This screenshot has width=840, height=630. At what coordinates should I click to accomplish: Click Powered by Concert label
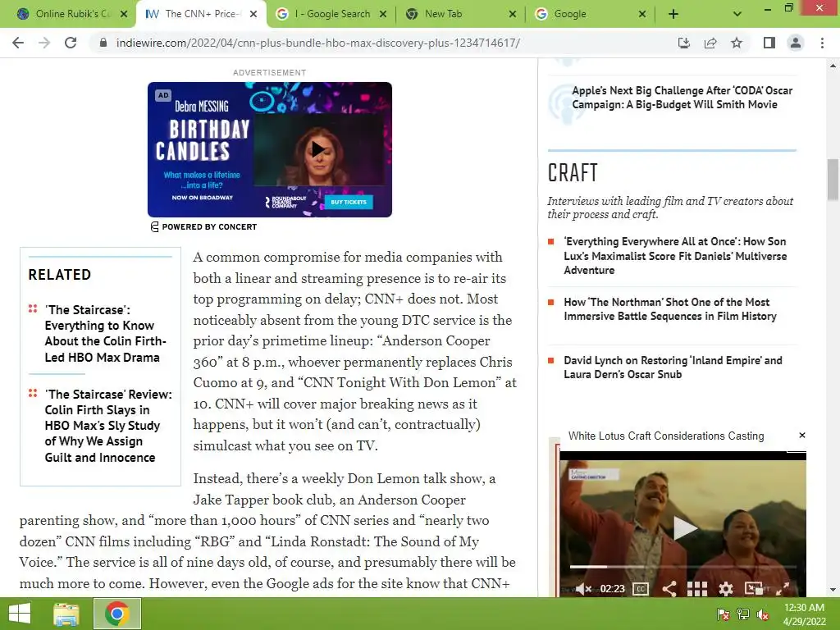[203, 226]
